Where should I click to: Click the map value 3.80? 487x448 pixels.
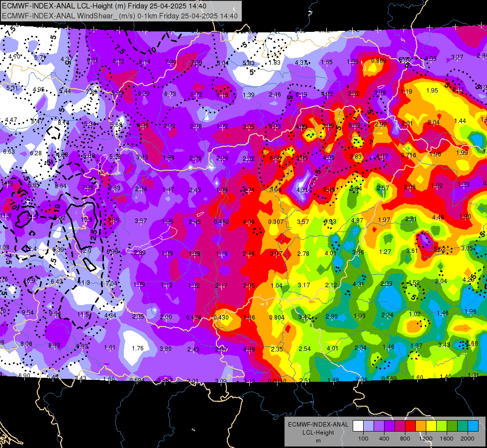166,348
